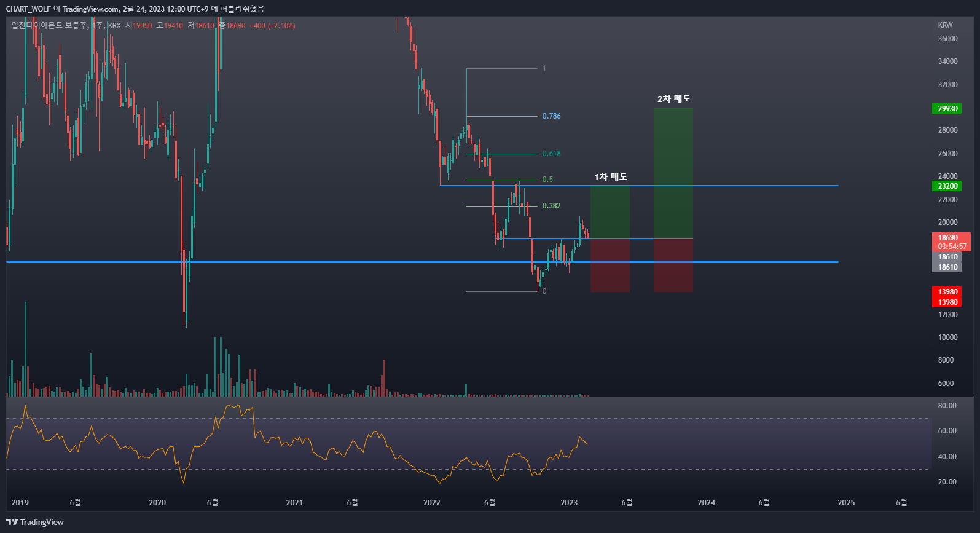Viewport: 980px width, 533px height.
Task: Select the 1차 매도 annotation label
Action: [611, 176]
